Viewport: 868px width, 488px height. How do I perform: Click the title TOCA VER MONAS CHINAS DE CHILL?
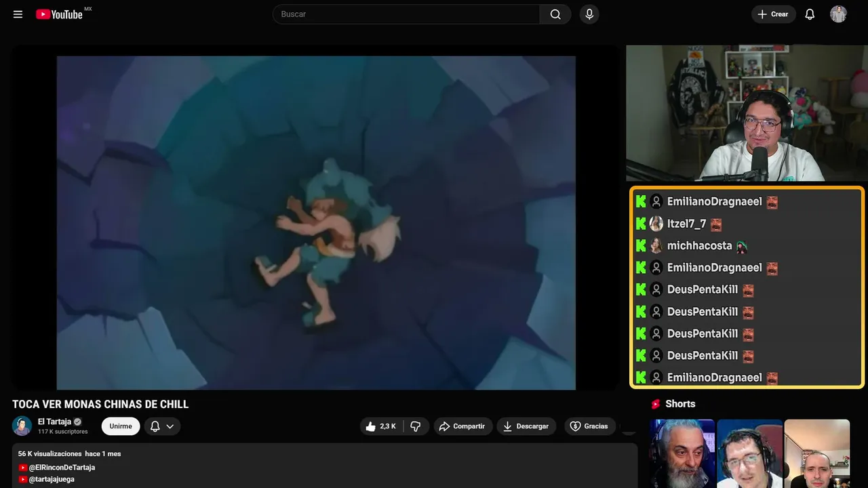100,405
